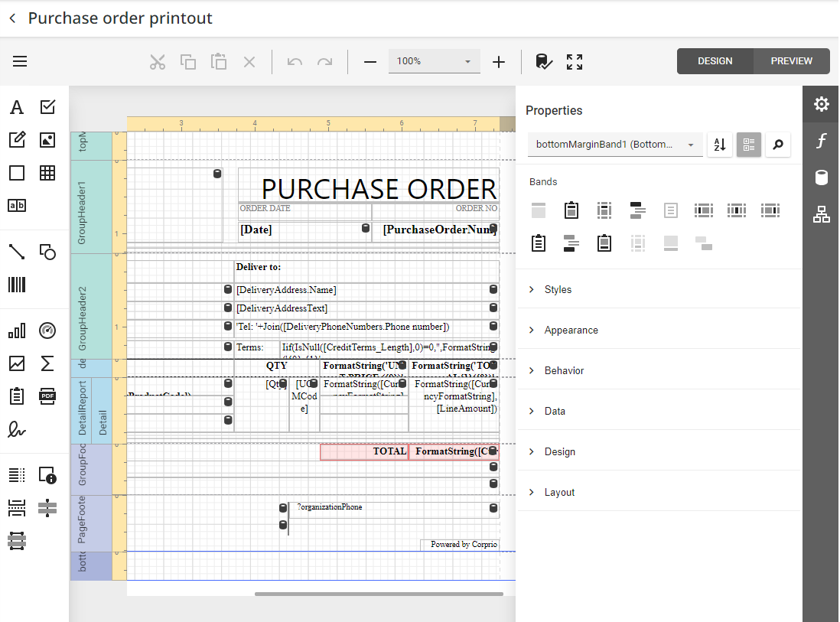Open the Report Explorer tree tab
This screenshot has width=840, height=622.
[x=821, y=214]
